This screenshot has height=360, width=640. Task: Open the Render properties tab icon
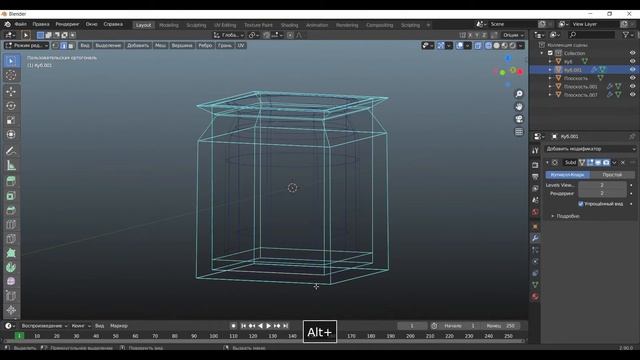pos(535,165)
